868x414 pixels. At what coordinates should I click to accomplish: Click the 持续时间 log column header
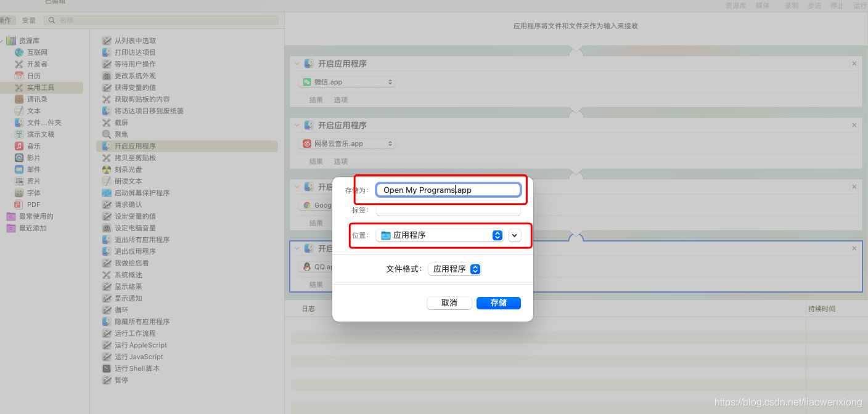[822, 309]
